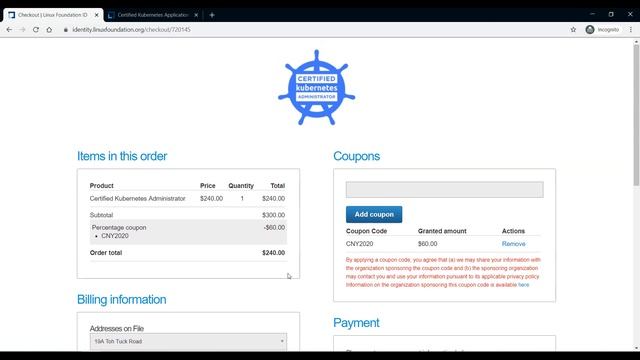Click the Items in this order heading
This screenshot has height=360, width=640.
coord(122,156)
